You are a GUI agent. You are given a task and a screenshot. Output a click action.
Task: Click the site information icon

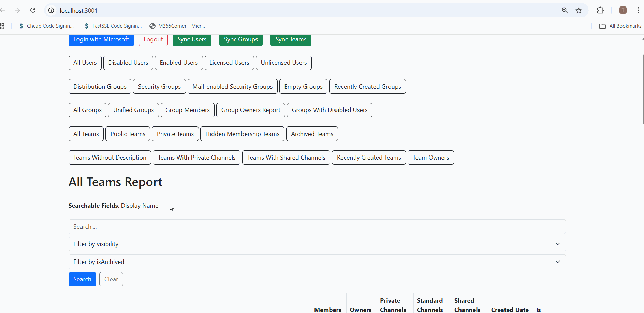click(x=51, y=10)
